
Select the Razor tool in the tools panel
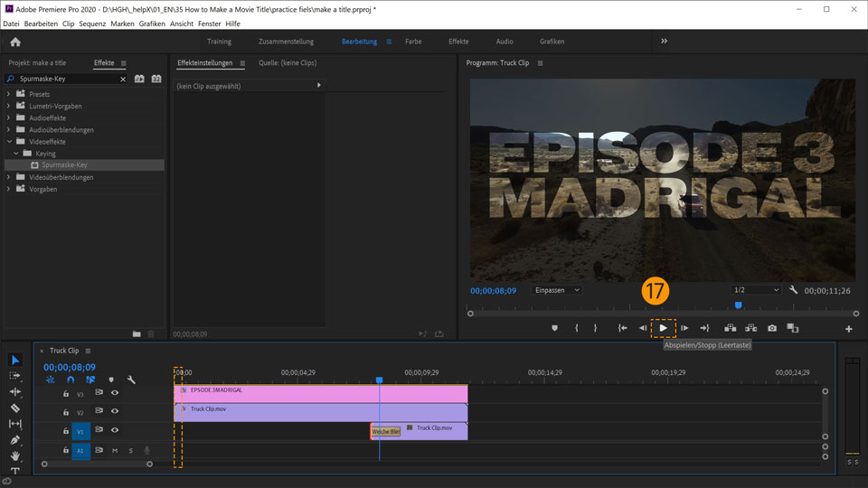[x=15, y=408]
